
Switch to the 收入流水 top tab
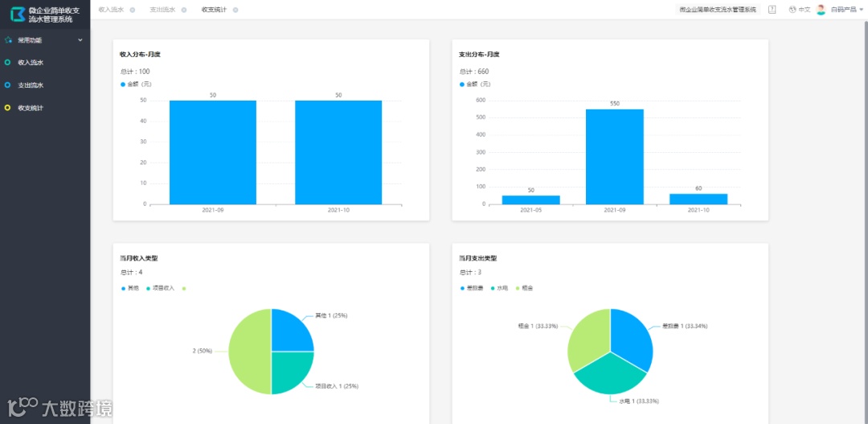[111, 10]
